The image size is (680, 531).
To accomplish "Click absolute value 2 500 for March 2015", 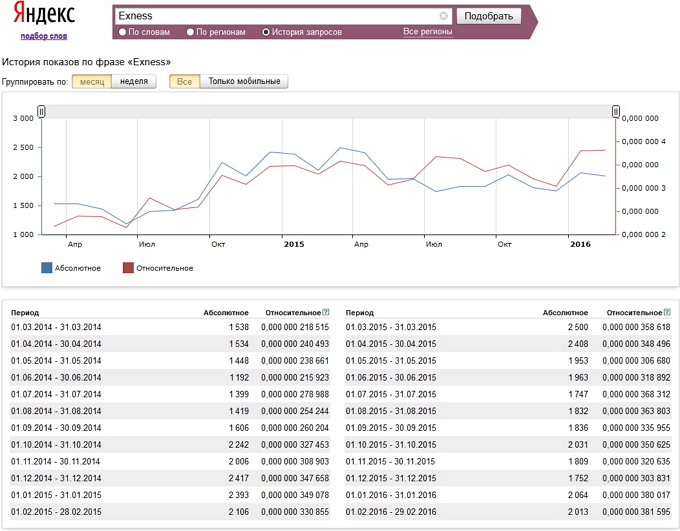I will click(x=578, y=327).
